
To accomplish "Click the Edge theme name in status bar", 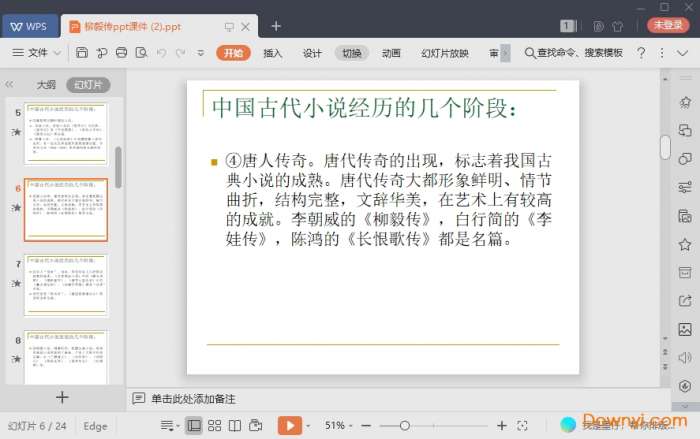I will (x=95, y=426).
